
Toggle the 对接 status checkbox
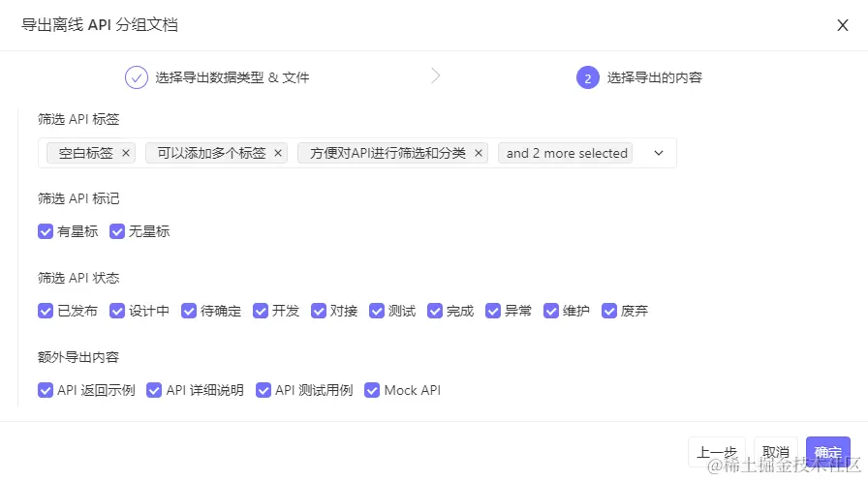click(319, 311)
